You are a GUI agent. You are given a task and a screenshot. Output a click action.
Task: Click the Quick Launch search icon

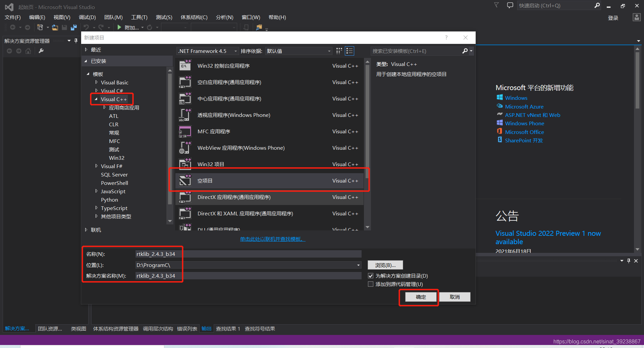point(597,5)
